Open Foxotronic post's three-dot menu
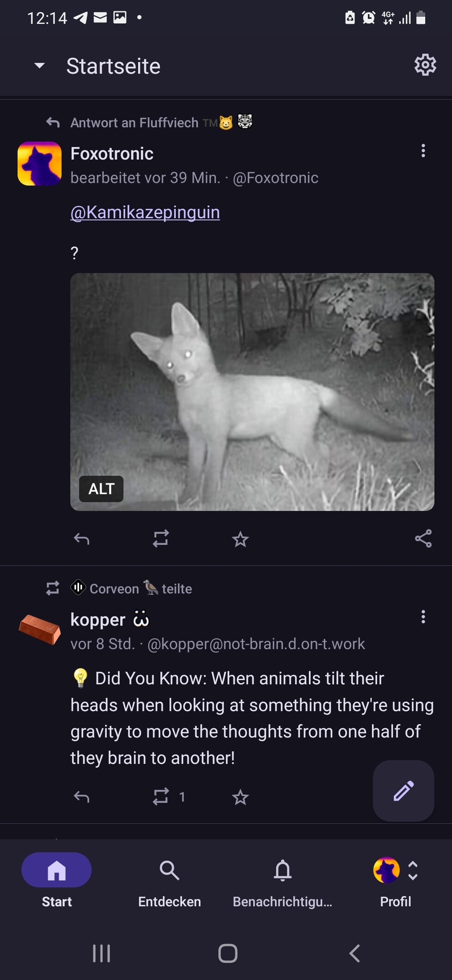The height and width of the screenshot is (980, 452). coord(423,151)
